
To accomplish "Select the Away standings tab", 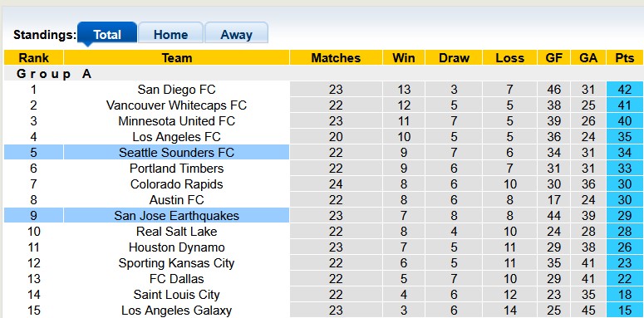I will (236, 34).
